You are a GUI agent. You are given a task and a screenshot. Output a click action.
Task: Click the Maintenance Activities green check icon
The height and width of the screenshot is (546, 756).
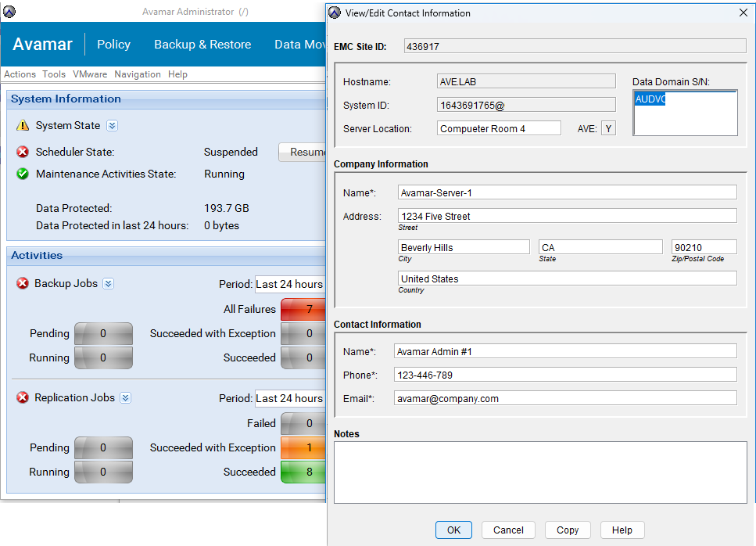tap(22, 174)
